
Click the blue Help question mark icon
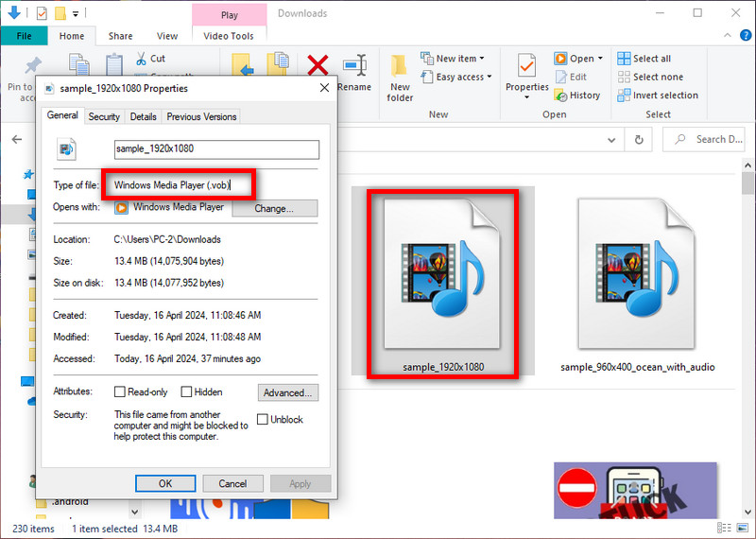(746, 35)
